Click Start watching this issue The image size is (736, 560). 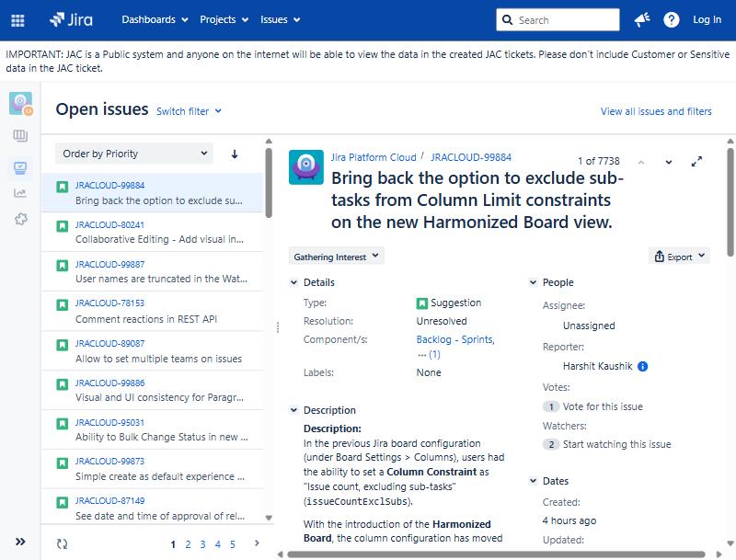[616, 445]
